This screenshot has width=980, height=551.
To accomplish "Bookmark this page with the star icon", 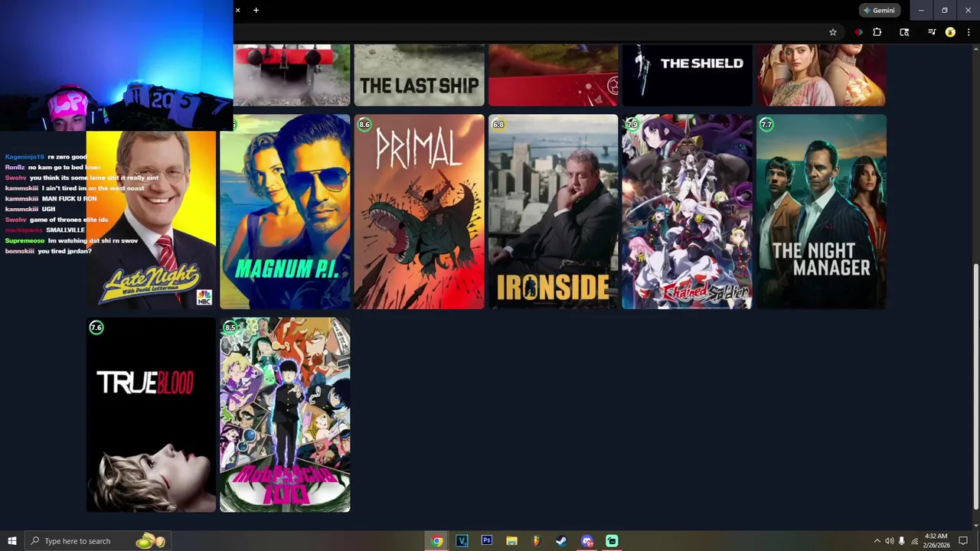I will point(833,32).
